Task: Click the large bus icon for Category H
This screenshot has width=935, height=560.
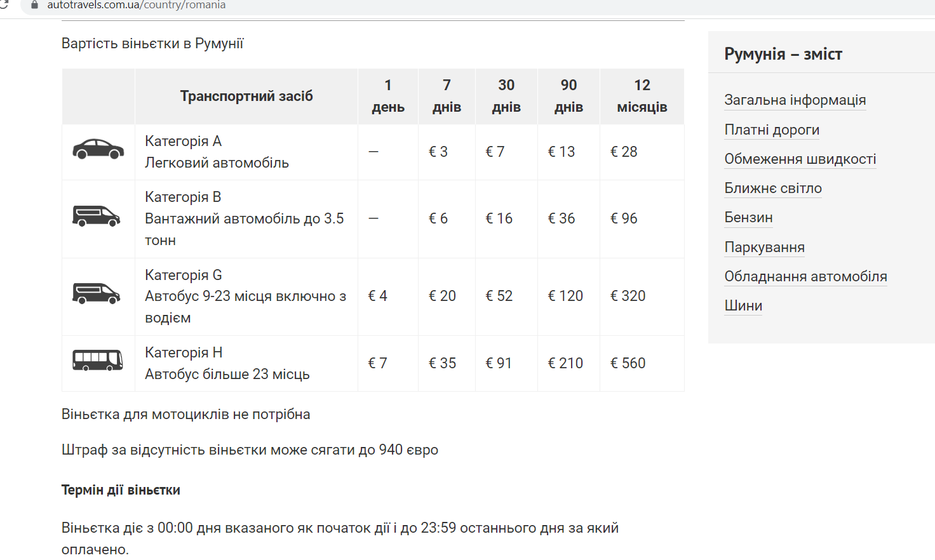Action: click(x=97, y=361)
